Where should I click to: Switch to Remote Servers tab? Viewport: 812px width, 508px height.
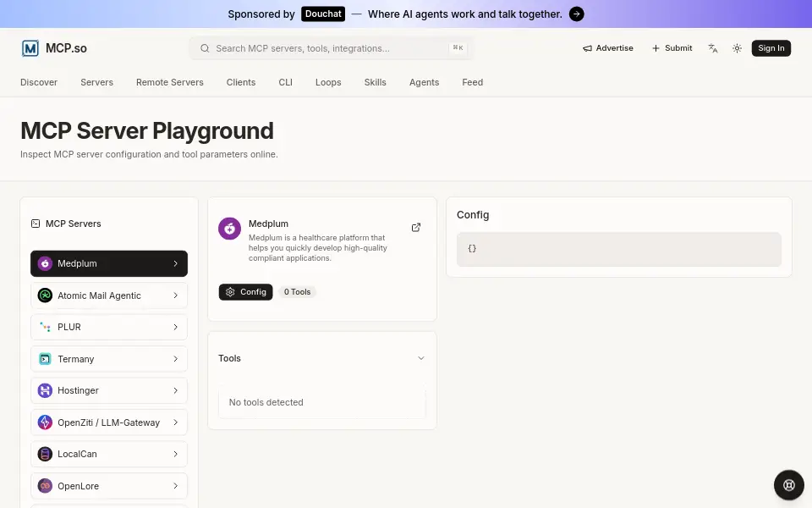point(170,82)
